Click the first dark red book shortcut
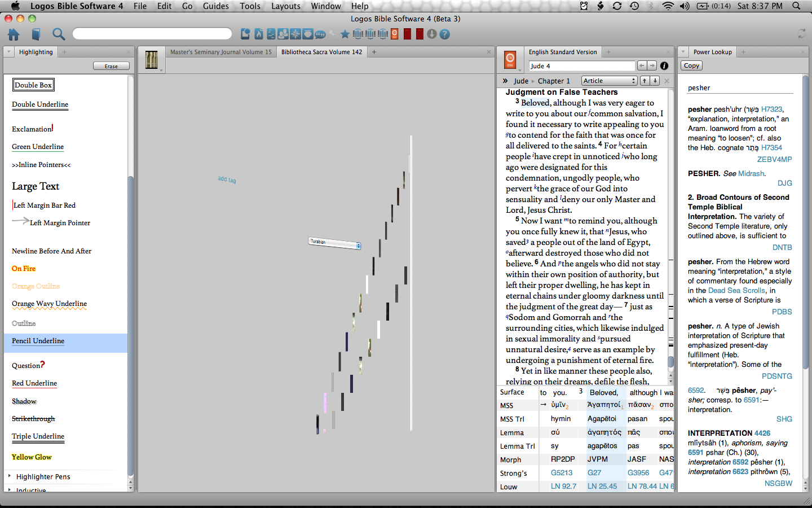Viewport: 812px width, 508px height. click(x=407, y=34)
